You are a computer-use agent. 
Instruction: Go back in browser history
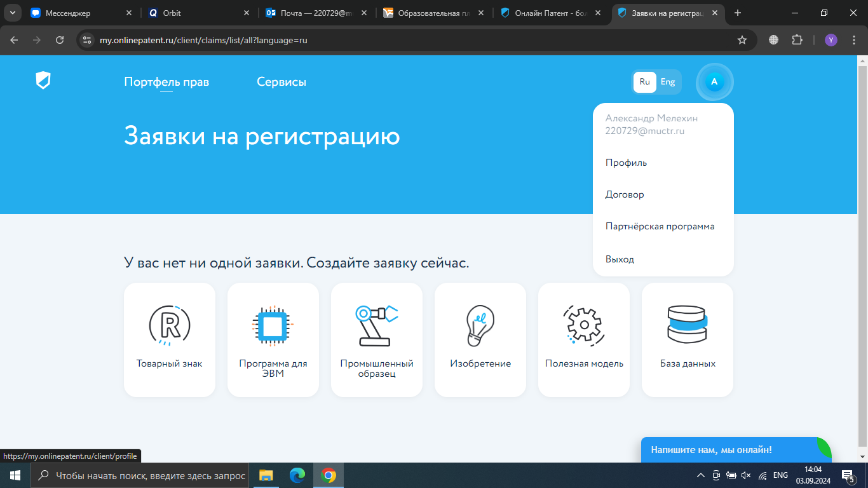[15, 40]
